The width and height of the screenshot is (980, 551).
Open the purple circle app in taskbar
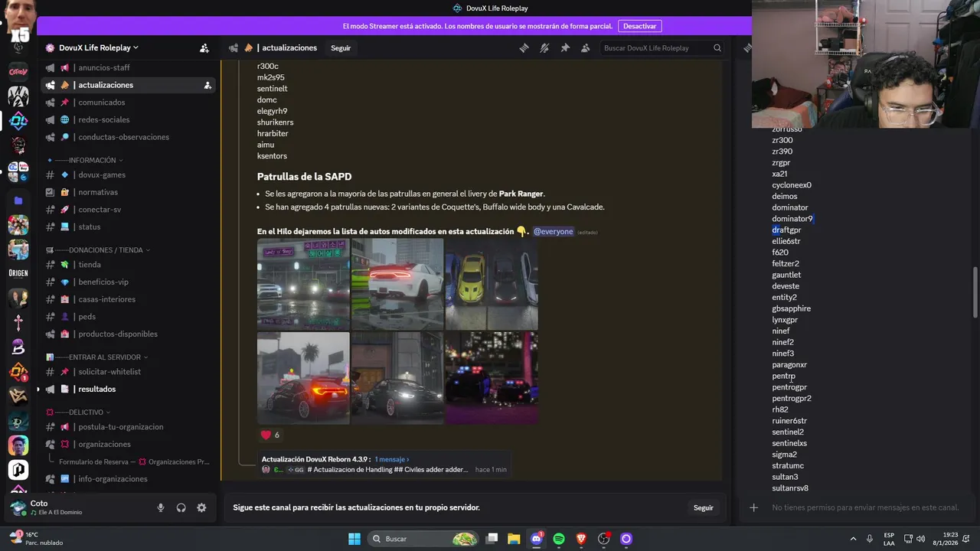(626, 539)
